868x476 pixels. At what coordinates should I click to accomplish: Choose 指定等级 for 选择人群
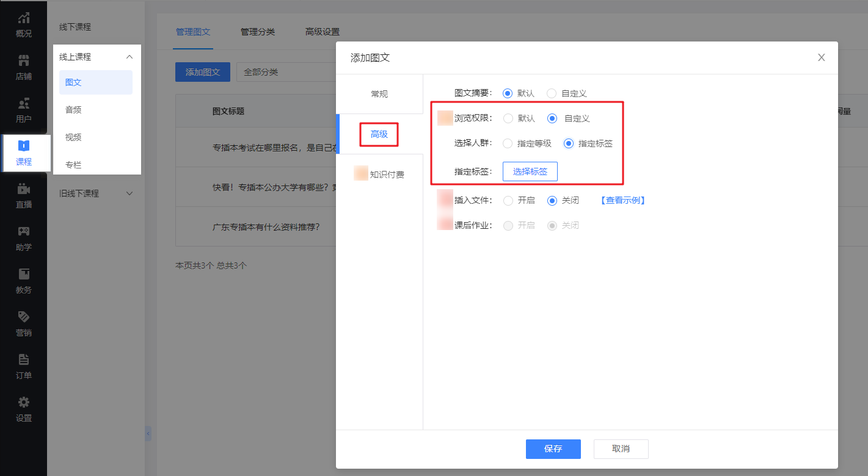pos(508,143)
